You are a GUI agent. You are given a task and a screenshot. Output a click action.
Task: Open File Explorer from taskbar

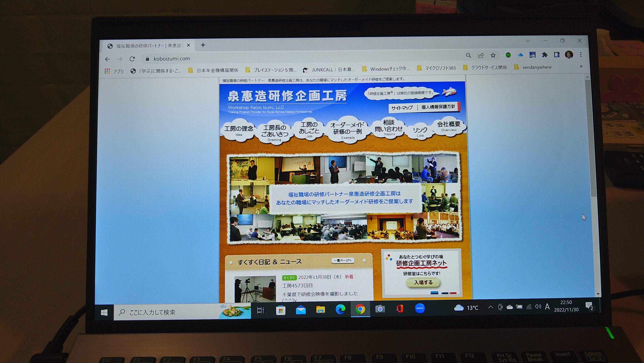point(320,310)
